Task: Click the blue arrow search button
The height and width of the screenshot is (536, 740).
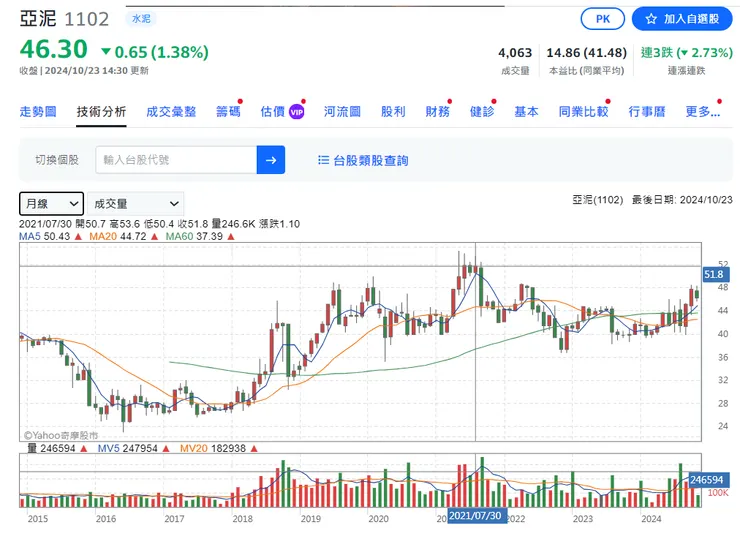Action: pos(271,160)
